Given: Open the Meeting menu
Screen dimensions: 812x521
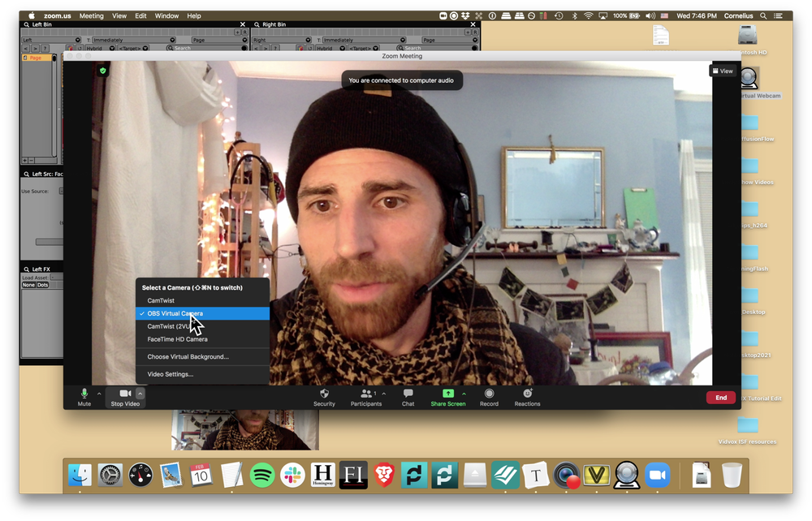Looking at the screenshot, I should [91, 16].
